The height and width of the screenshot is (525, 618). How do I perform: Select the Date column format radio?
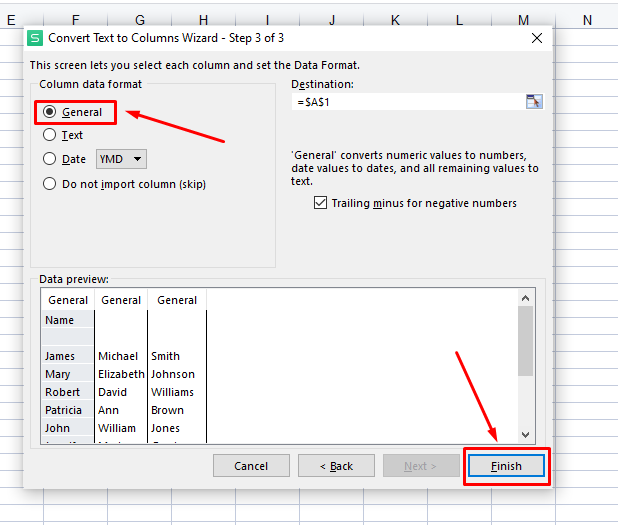pyautogui.click(x=49, y=159)
